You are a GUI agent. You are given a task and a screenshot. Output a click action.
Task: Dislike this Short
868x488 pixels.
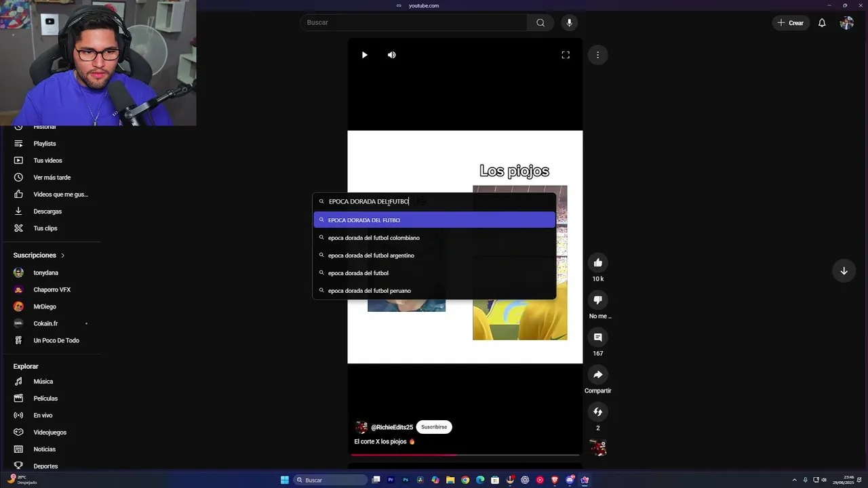(x=597, y=300)
